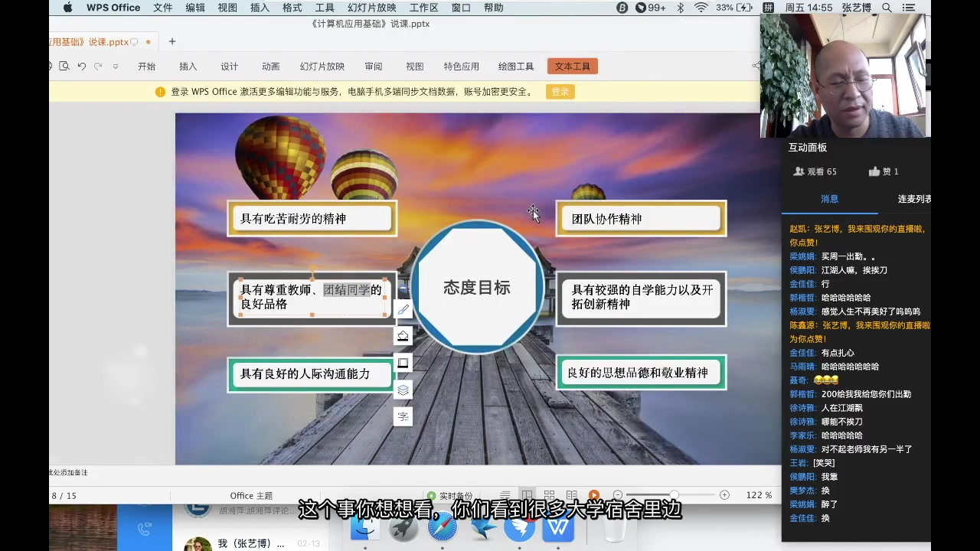This screenshot has height=551, width=980.
Task: Click the Office 主题 status bar label
Action: click(x=251, y=496)
